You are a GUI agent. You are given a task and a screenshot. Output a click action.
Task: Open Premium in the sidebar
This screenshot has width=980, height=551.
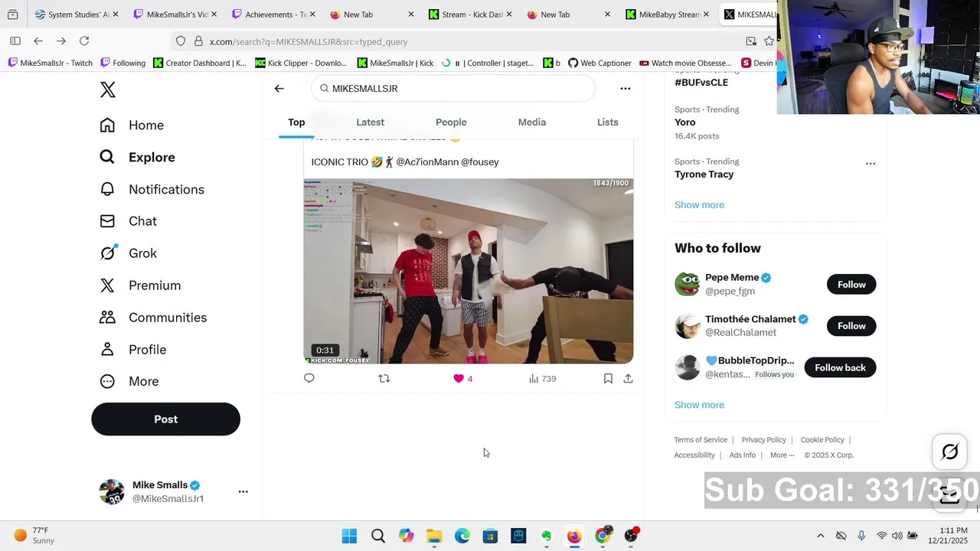(140, 285)
